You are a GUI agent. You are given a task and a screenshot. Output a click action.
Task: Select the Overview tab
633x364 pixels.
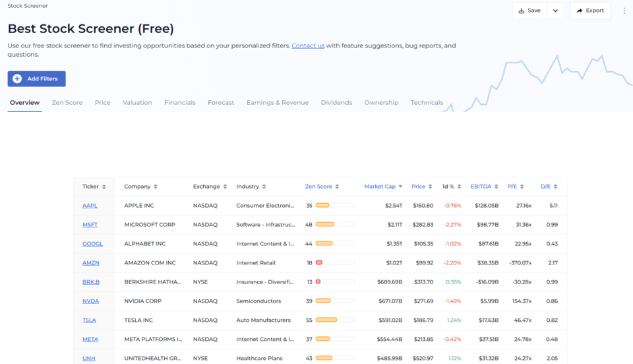click(x=24, y=102)
